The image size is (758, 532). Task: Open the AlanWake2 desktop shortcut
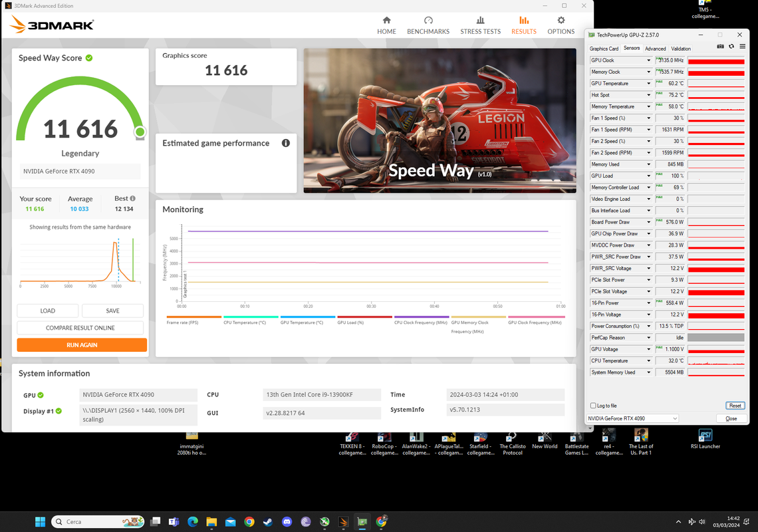[x=416, y=444]
